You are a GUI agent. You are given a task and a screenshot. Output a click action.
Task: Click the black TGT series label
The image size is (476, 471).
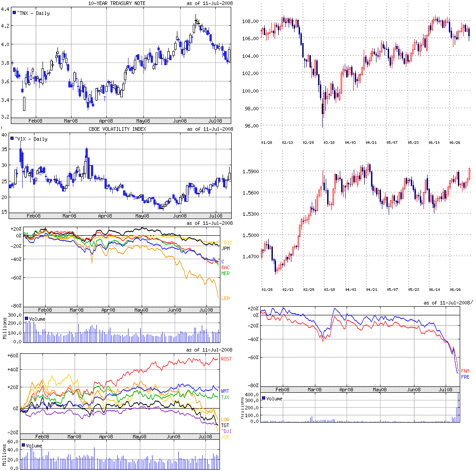(225, 425)
